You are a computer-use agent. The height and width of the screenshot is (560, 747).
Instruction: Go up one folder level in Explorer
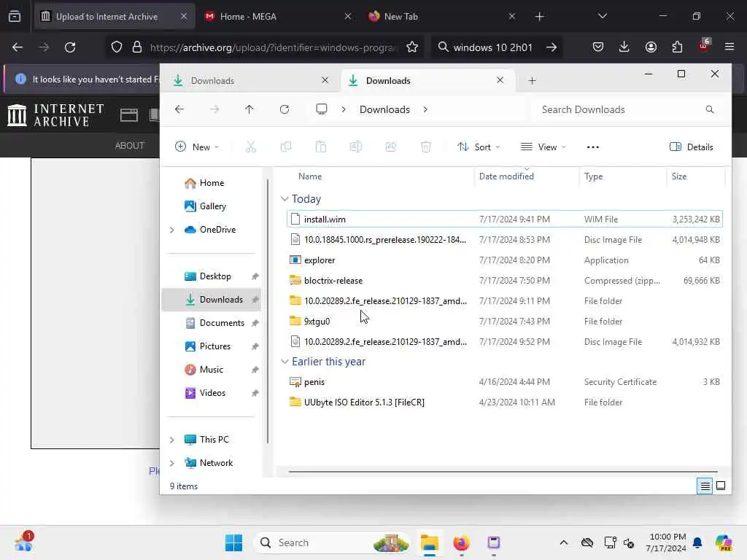249,109
